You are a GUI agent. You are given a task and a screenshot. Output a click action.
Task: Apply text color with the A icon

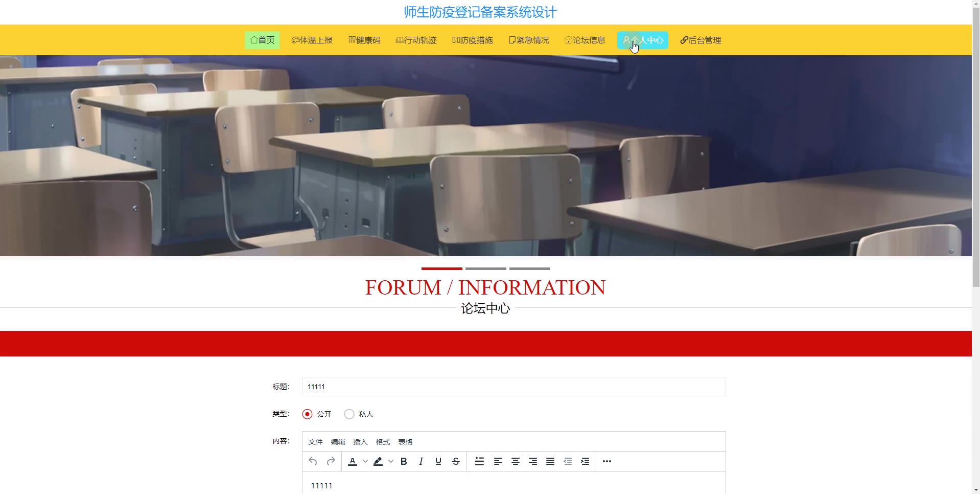(x=353, y=461)
